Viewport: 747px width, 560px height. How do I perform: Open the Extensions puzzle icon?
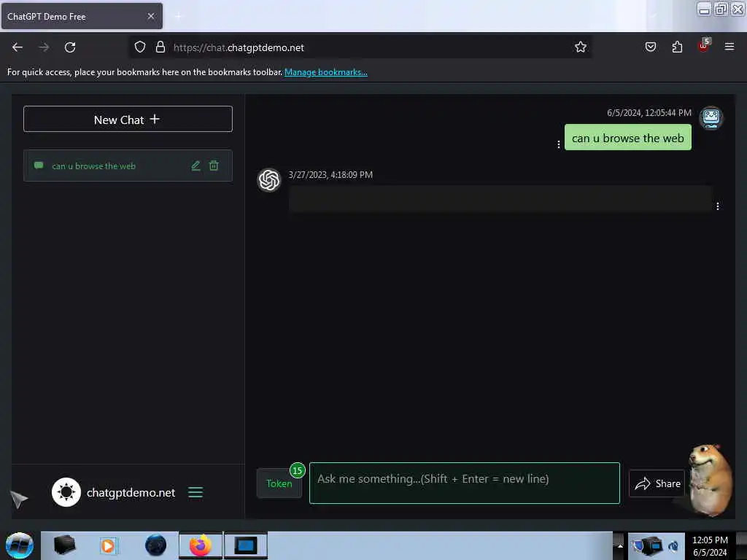(677, 47)
